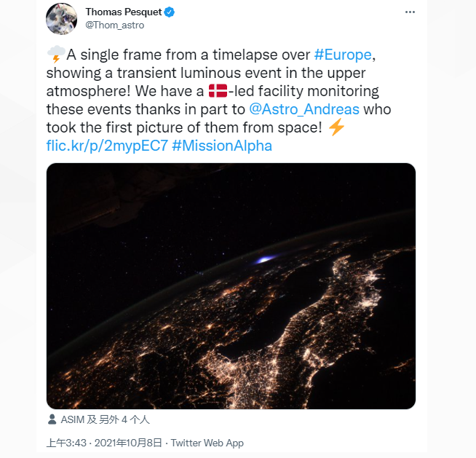Click the tagged people person icon
Screen dimensions: 476x458
pos(52,419)
